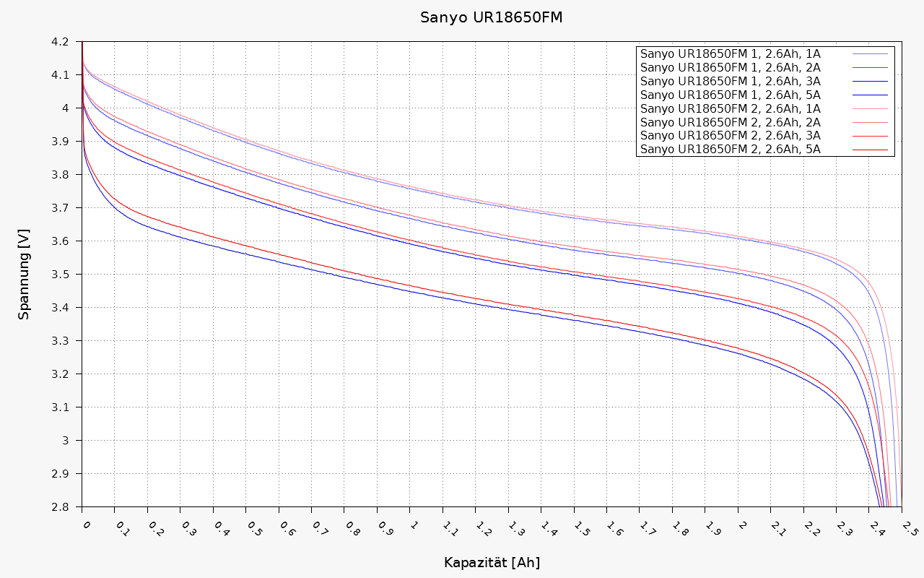
Task: Click the x-axis tick label "0.5"
Action: click(x=253, y=529)
